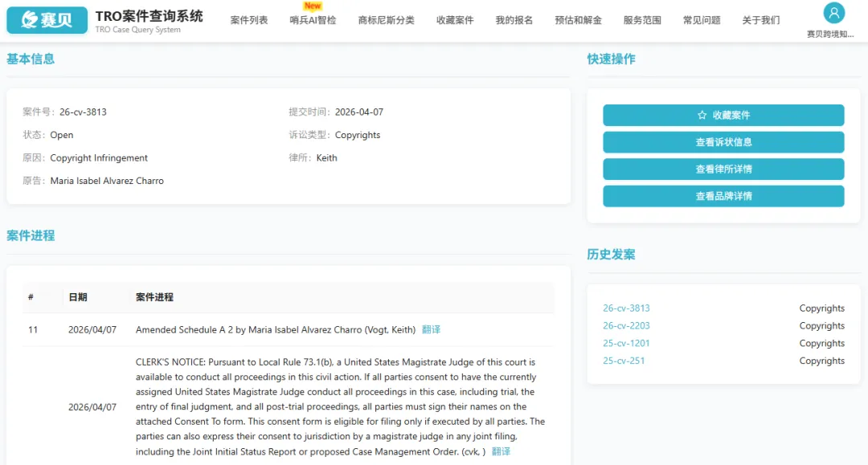Click the 案件进程 column header
Screen dimensions: 868x465
point(154,297)
